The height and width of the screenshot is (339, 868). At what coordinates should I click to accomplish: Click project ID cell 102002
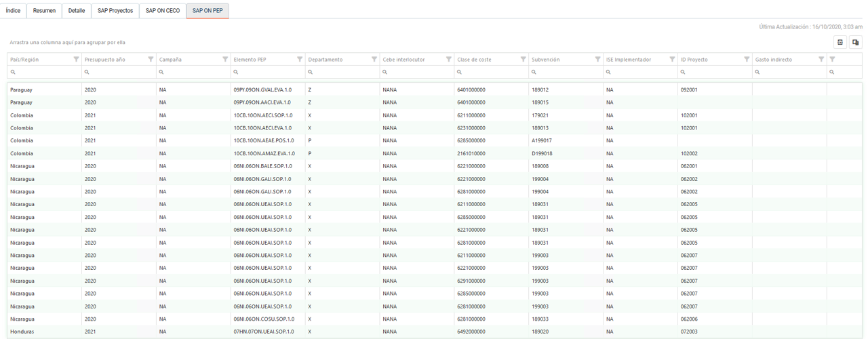coord(715,153)
